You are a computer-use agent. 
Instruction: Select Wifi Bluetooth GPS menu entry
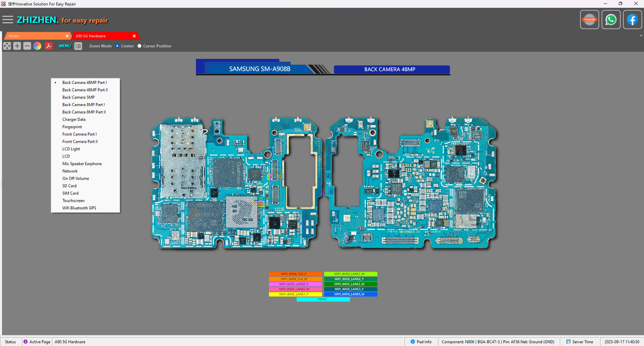coord(79,208)
